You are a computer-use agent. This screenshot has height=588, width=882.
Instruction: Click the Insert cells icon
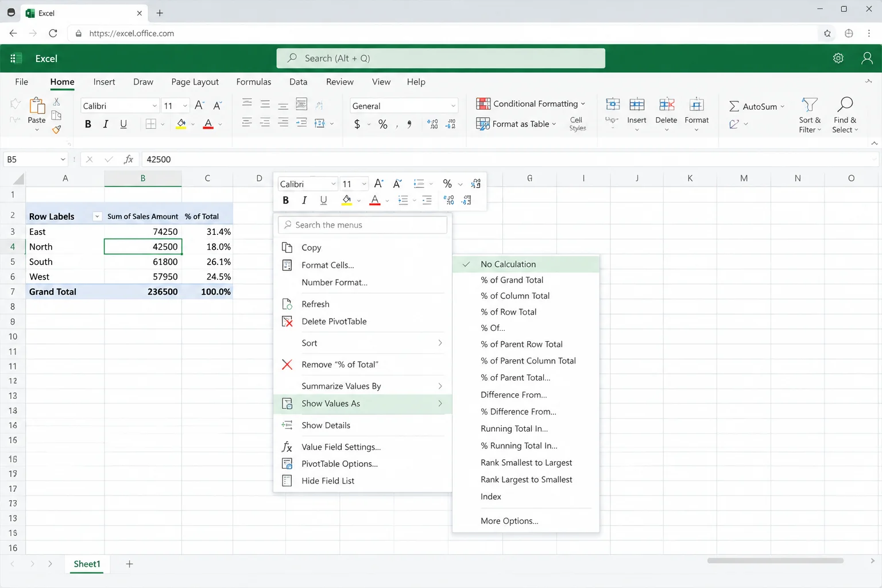(x=637, y=105)
